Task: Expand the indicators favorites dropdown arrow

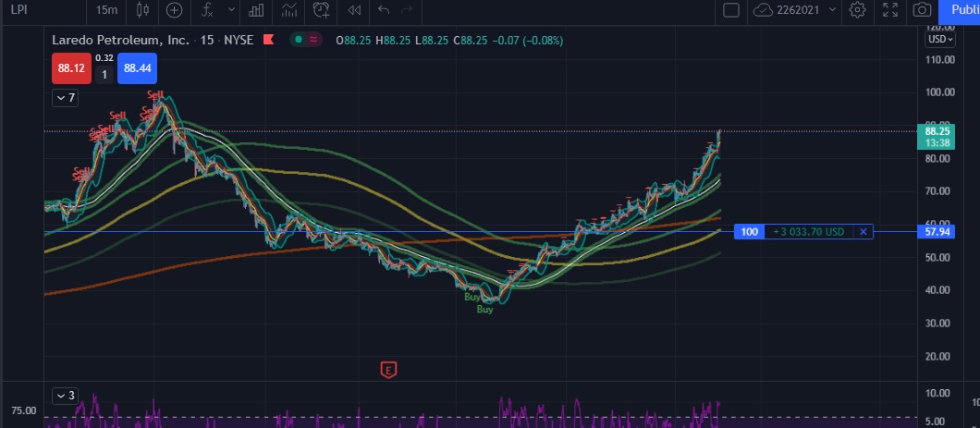Action: 232,10
